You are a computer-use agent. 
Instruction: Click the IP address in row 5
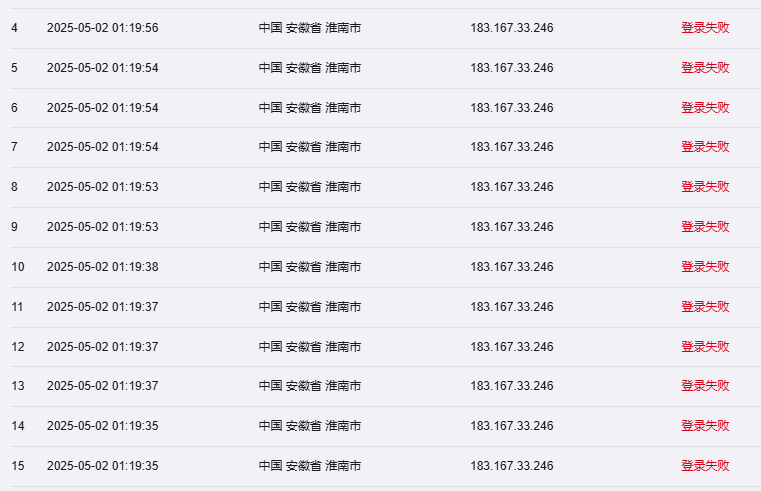(512, 68)
